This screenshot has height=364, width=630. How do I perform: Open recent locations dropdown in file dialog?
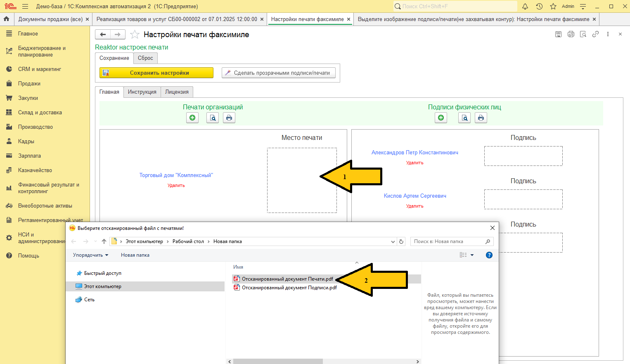95,241
